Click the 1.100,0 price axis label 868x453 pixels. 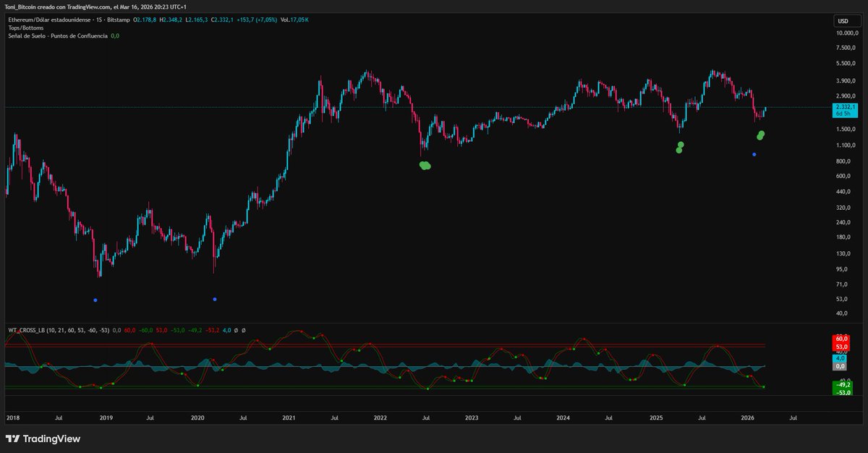click(x=846, y=145)
